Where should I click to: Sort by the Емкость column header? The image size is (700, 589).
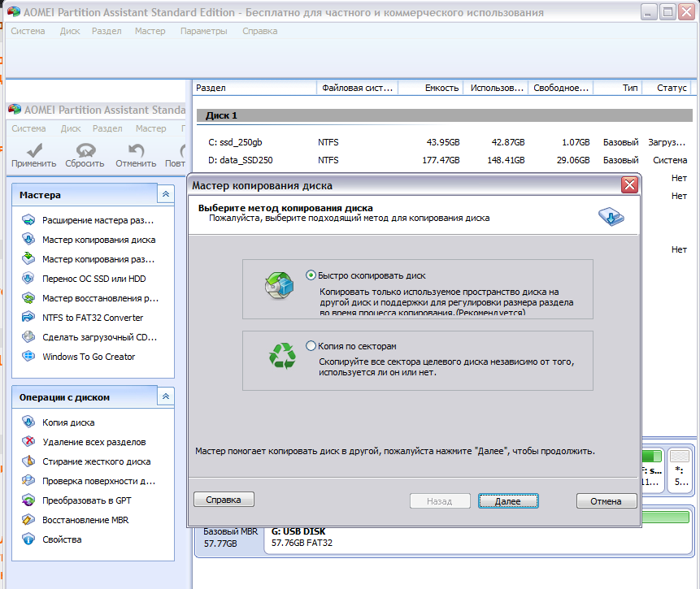[x=431, y=88]
